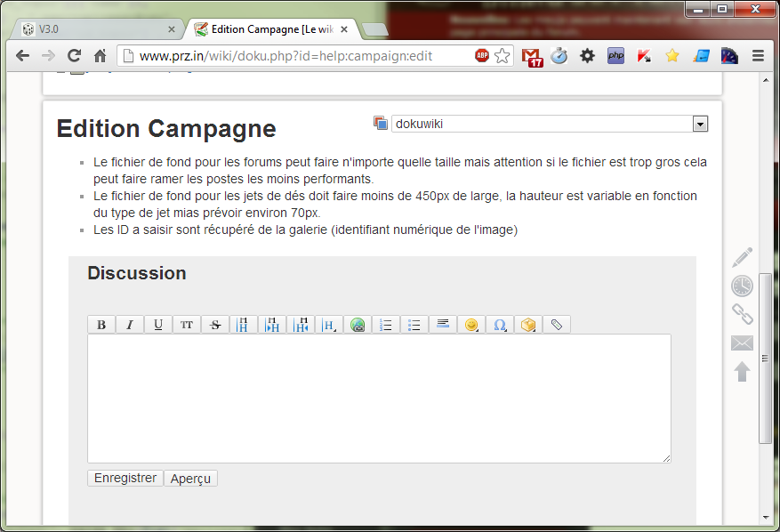This screenshot has width=780, height=532.
Task: Click the Aperçu preview button
Action: click(x=190, y=479)
